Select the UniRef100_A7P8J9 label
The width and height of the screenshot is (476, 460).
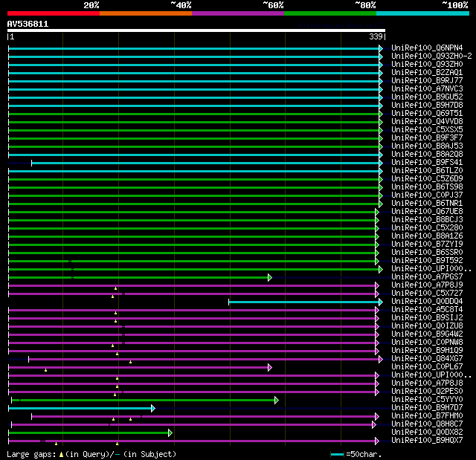(x=427, y=285)
